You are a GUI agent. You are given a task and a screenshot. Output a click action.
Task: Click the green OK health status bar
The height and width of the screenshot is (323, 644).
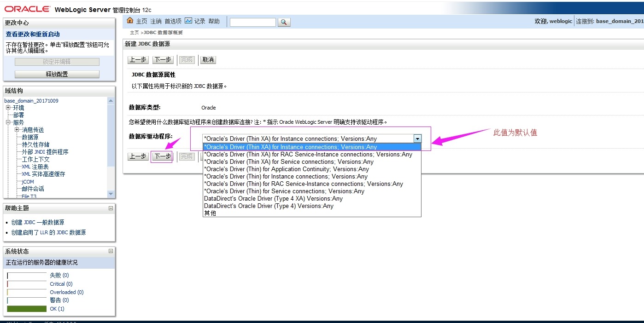(27, 309)
